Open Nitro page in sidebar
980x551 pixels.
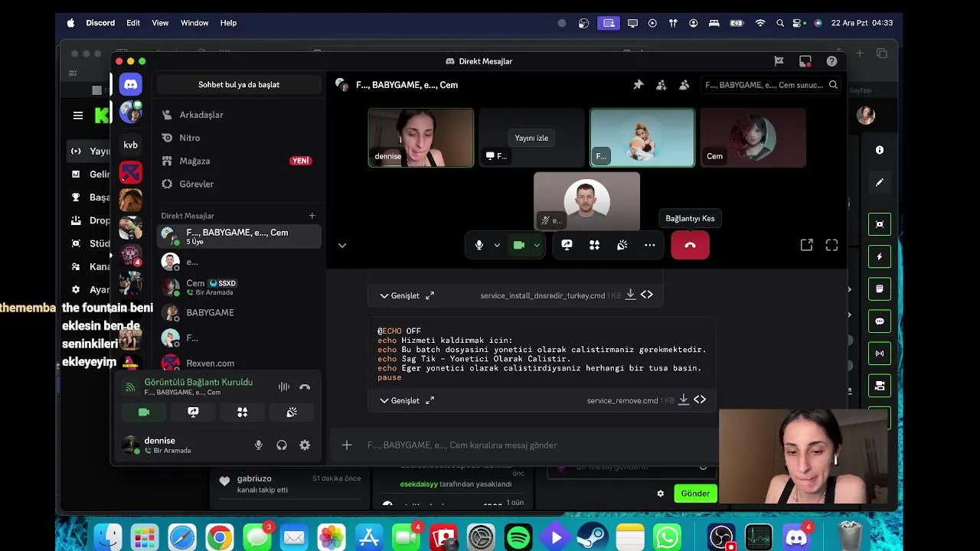pos(239,138)
